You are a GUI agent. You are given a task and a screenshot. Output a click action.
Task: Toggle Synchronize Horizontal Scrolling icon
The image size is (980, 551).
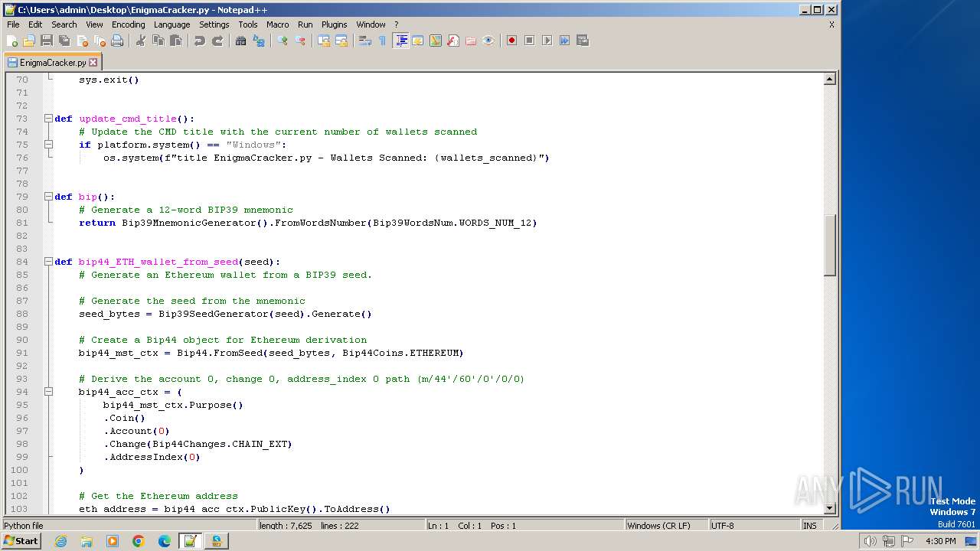tap(341, 41)
